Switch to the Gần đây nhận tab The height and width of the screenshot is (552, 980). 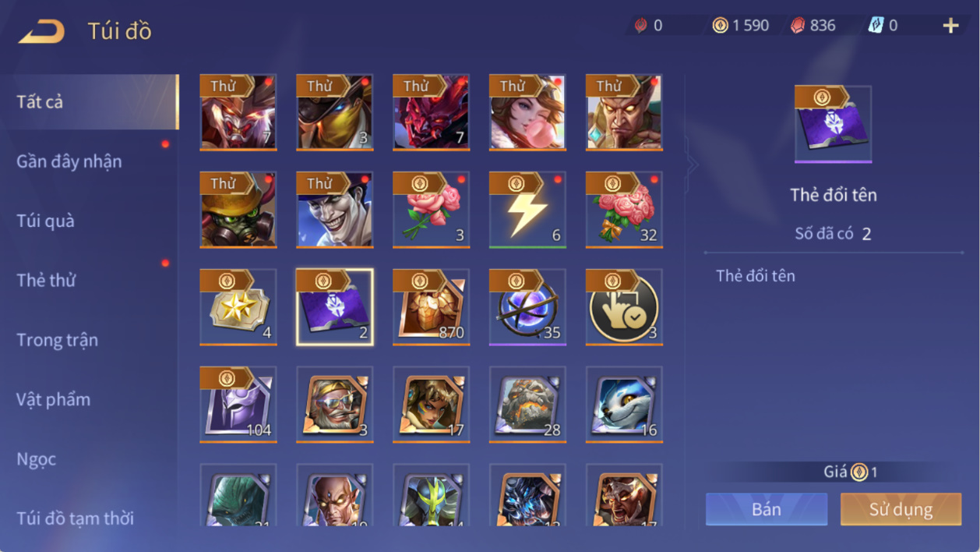(x=69, y=161)
